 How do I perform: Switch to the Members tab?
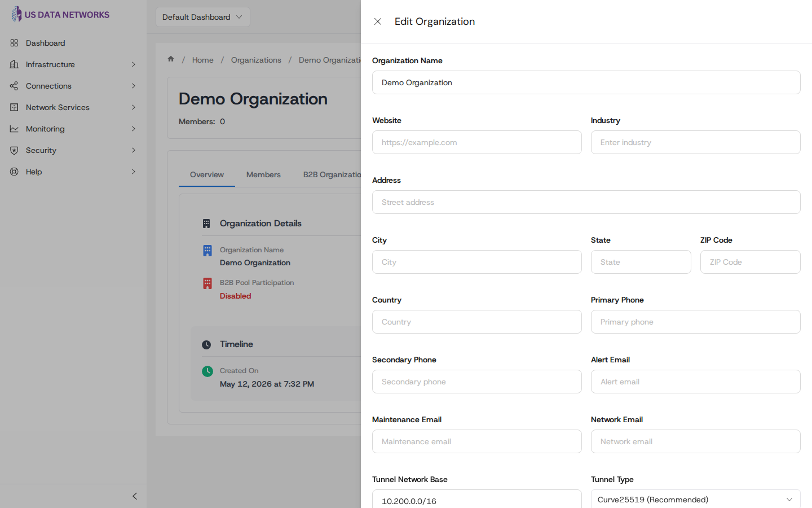click(263, 174)
